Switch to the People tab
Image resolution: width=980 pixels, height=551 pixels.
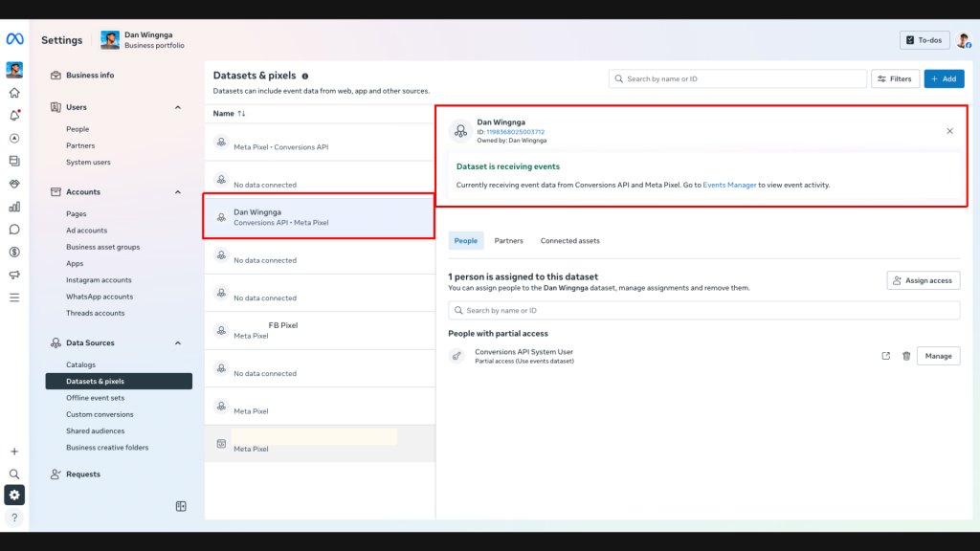(466, 240)
